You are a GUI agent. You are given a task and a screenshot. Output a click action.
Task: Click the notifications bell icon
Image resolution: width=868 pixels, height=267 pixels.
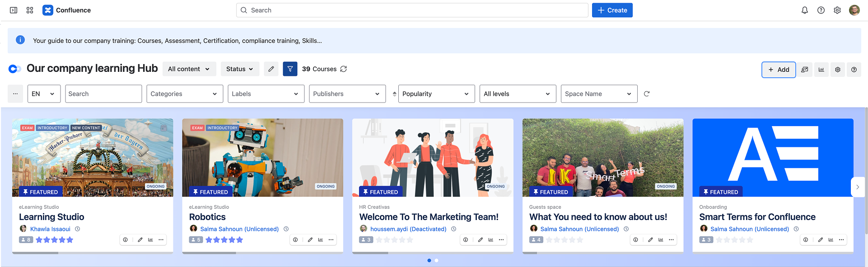click(x=804, y=10)
